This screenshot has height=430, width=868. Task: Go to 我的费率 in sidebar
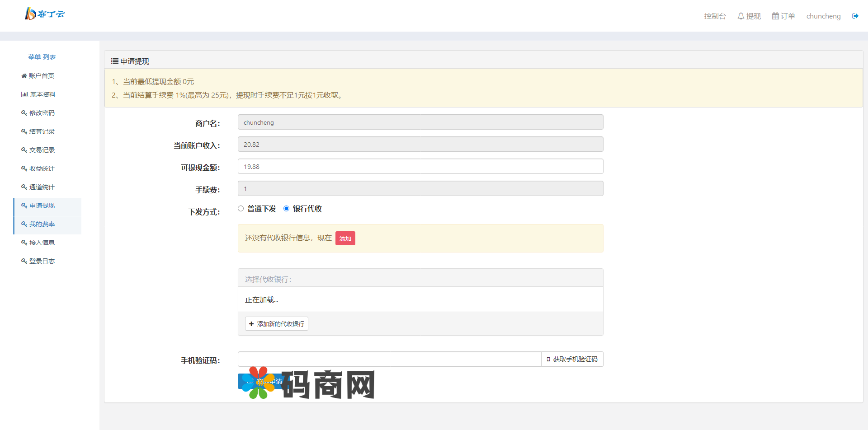click(x=42, y=224)
